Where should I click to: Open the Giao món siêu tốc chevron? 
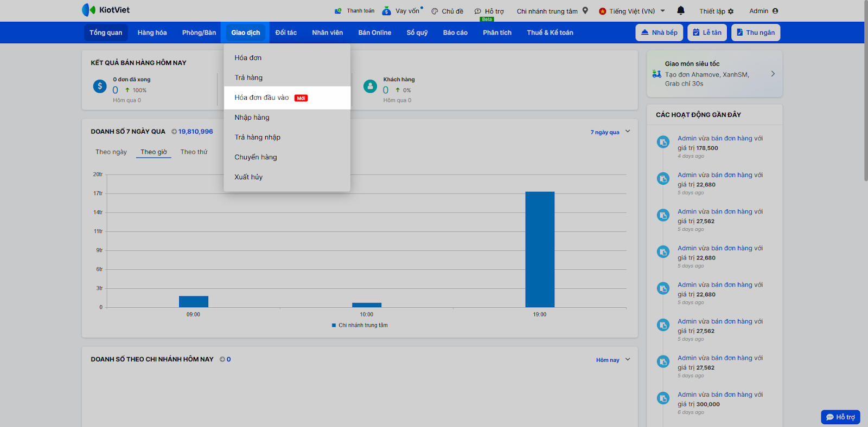(773, 74)
